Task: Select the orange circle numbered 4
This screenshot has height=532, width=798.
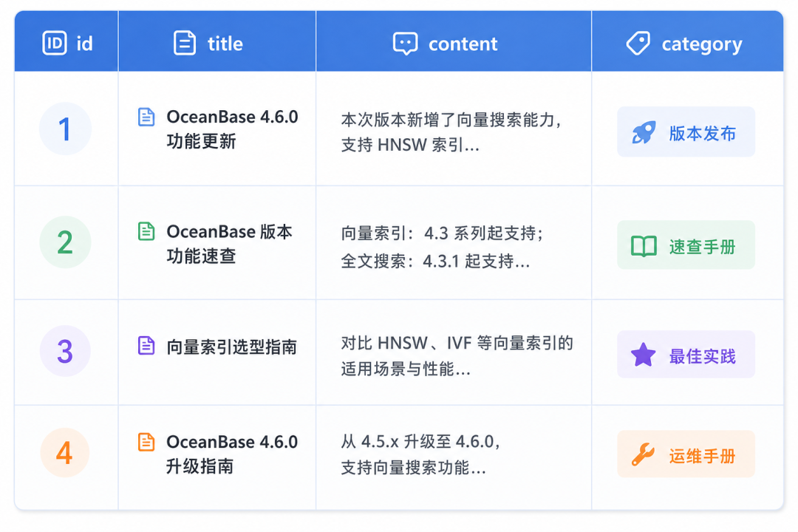Action: [64, 453]
